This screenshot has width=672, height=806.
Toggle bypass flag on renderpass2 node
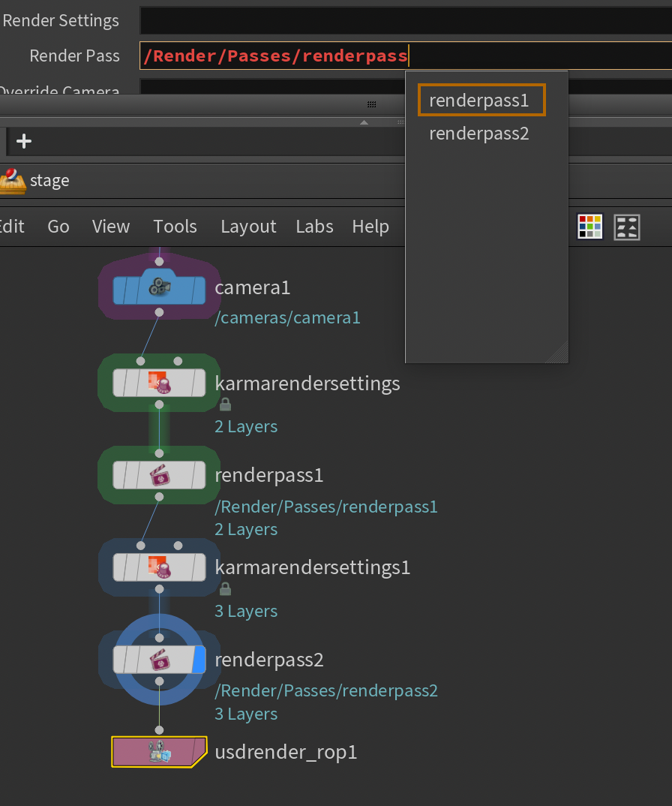(x=120, y=660)
